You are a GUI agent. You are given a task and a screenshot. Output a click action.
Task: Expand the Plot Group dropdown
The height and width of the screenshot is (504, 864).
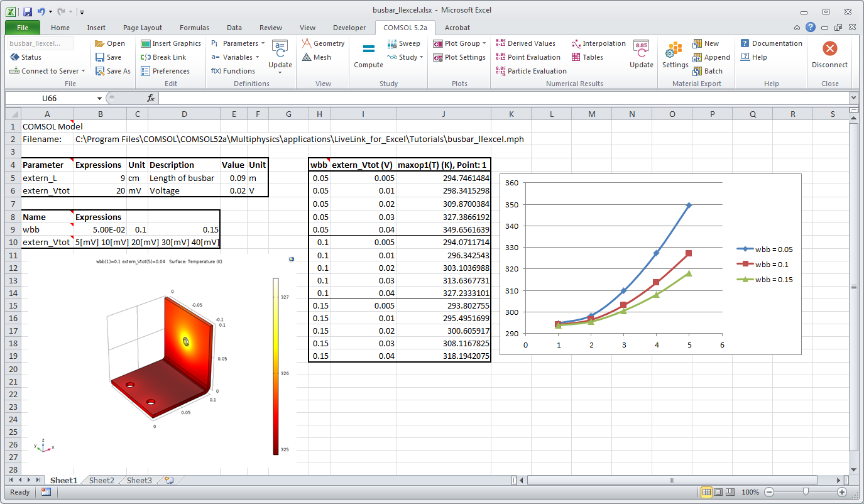click(484, 43)
